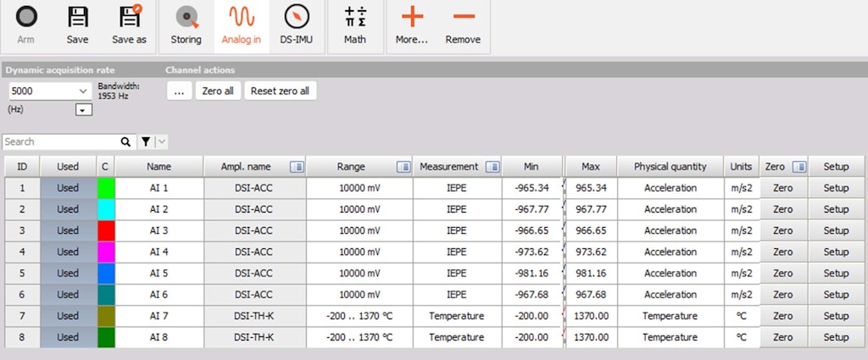This screenshot has width=868, height=360.
Task: Click the -200 .. 1370 °C range of AI 8
Action: (x=359, y=337)
